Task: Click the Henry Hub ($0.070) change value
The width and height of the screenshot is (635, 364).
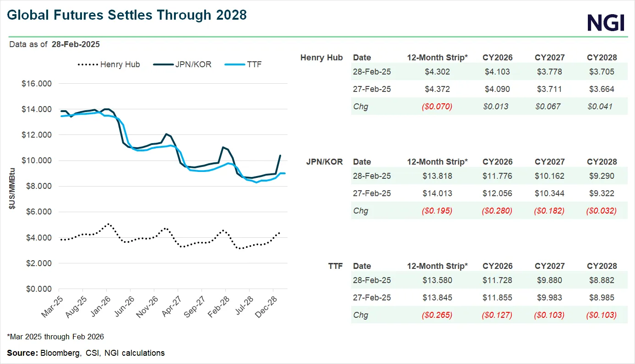Action: (437, 107)
